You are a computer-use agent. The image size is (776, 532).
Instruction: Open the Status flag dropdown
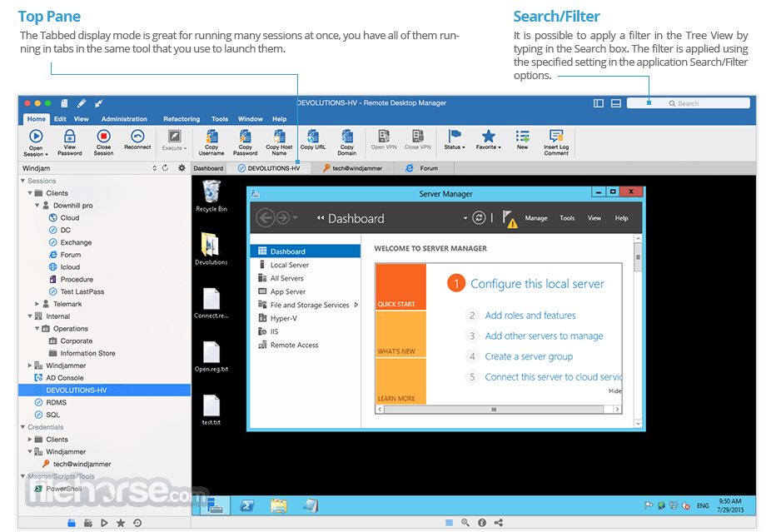pyautogui.click(x=455, y=140)
